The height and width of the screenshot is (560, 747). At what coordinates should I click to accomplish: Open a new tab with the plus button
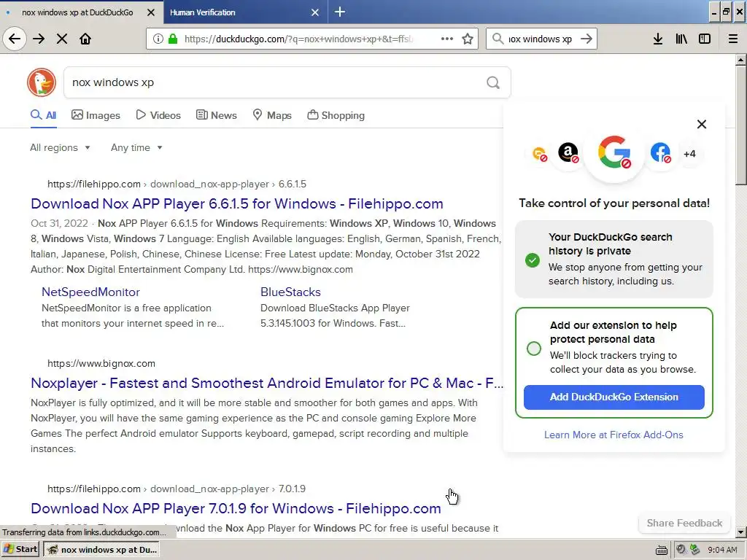340,12
